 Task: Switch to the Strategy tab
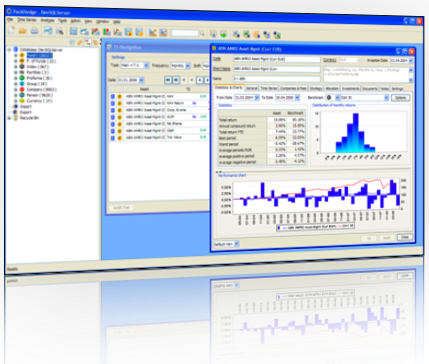[x=316, y=88]
